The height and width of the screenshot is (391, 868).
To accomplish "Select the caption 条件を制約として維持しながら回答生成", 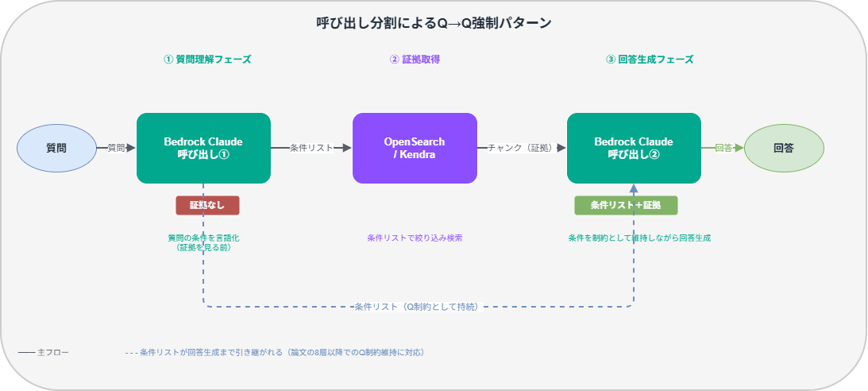I will click(639, 238).
